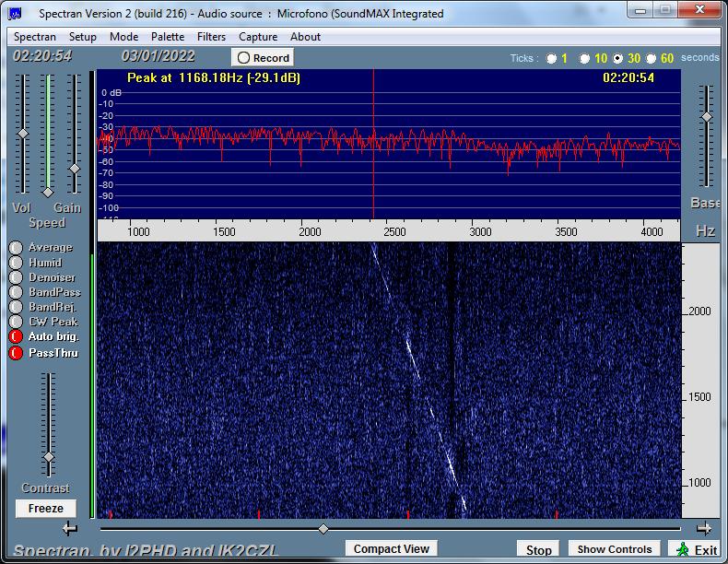The width and height of the screenshot is (728, 564).
Task: Enable the Humid filter indicator
Action: (16, 263)
